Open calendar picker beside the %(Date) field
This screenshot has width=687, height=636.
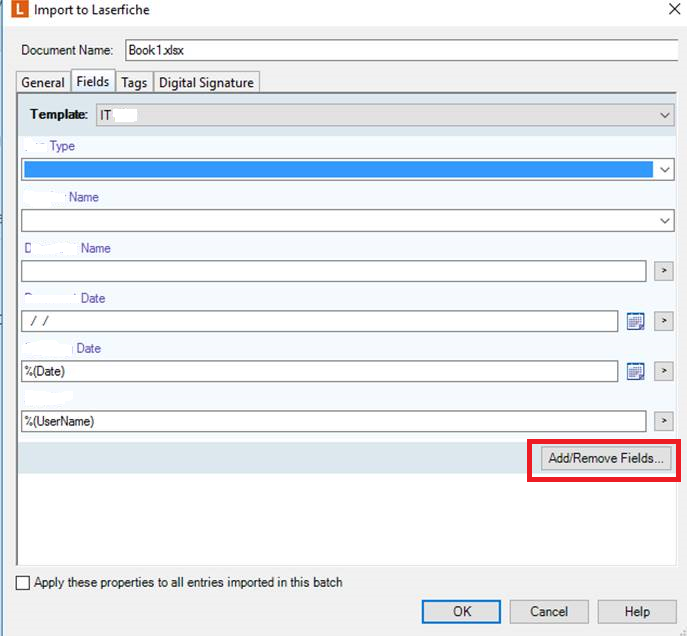(x=635, y=371)
